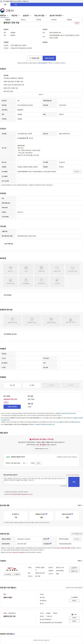
Task: Open the 고용24 home logo
Action: tap(7, 10)
